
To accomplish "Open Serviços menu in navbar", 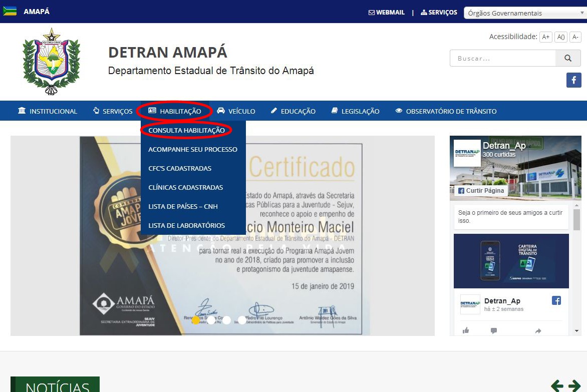I will (x=113, y=111).
